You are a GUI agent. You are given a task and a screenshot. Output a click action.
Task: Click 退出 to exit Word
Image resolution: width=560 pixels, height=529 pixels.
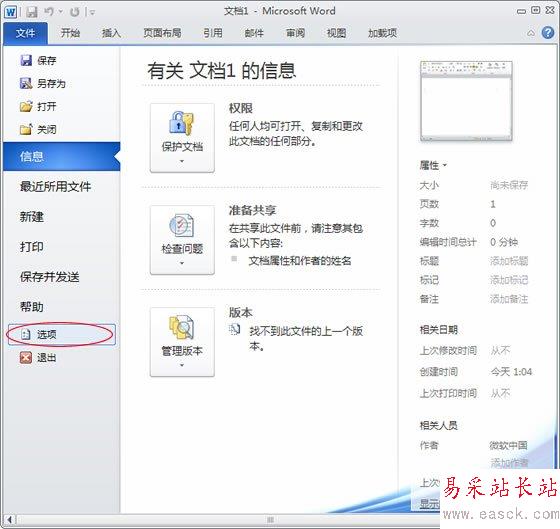[38, 358]
